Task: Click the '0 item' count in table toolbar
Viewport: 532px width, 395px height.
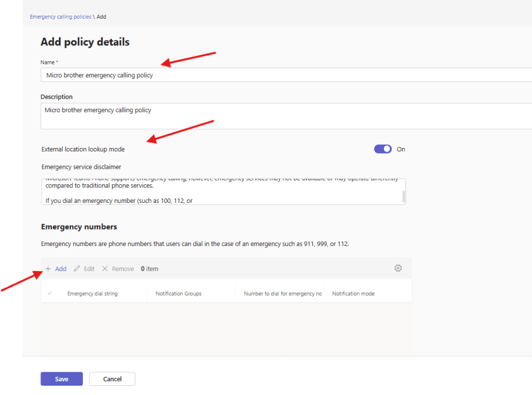Action: click(150, 269)
